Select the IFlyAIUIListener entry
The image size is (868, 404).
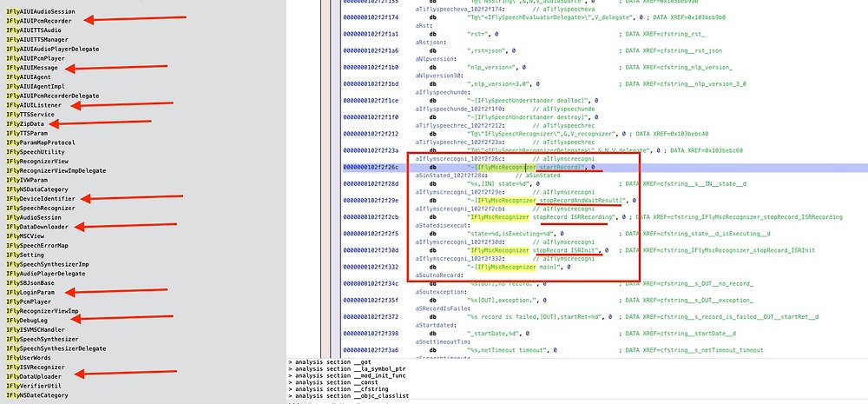coord(34,105)
